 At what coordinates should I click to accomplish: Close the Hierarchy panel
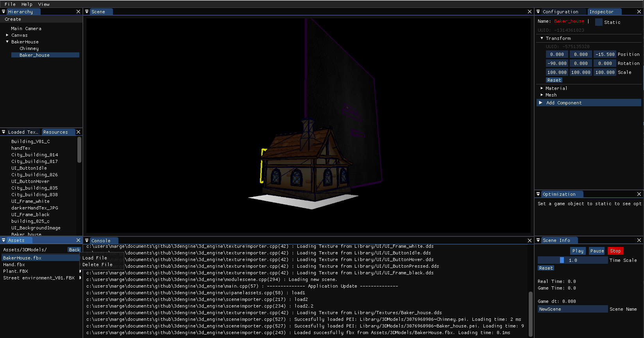78,12
